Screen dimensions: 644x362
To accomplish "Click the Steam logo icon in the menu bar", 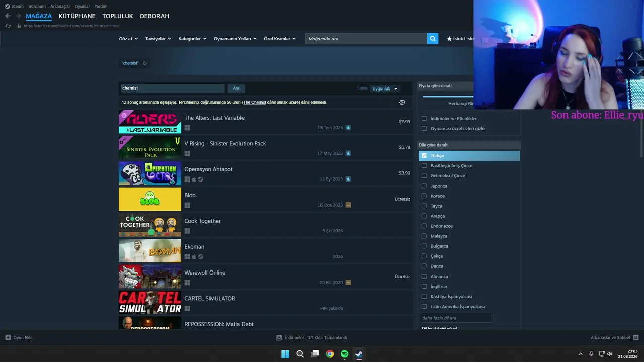I will [7, 6].
